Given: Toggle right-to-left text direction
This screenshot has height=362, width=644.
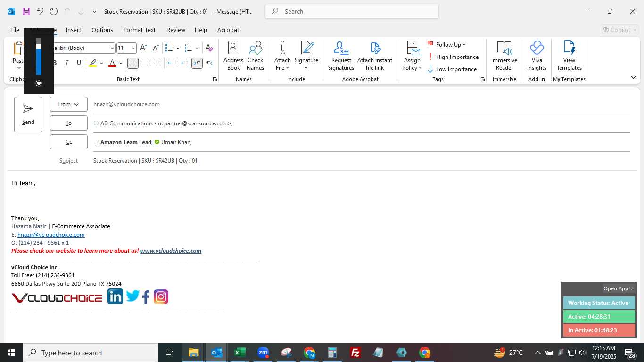Looking at the screenshot, I should tap(209, 63).
